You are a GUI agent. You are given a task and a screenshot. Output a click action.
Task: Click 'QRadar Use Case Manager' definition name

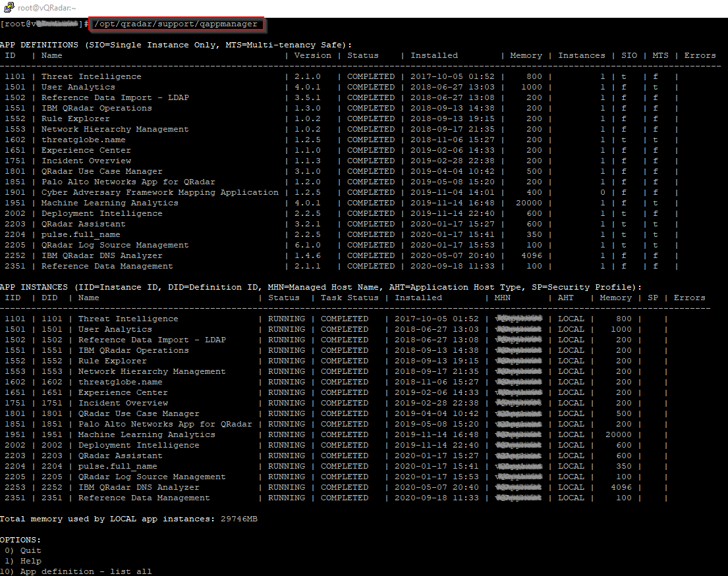102,172
